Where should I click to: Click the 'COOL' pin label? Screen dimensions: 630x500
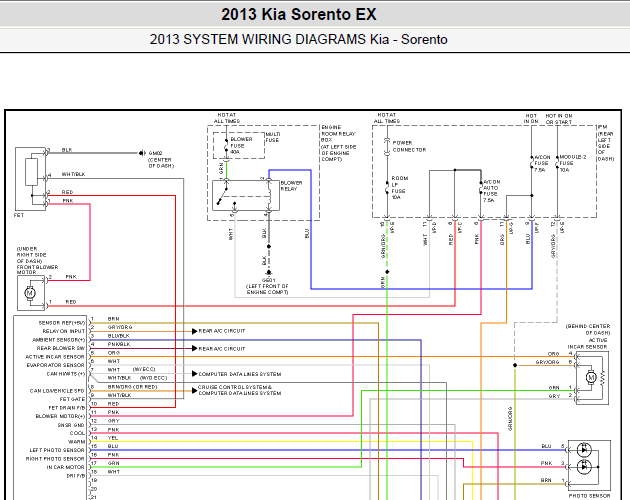77,433
